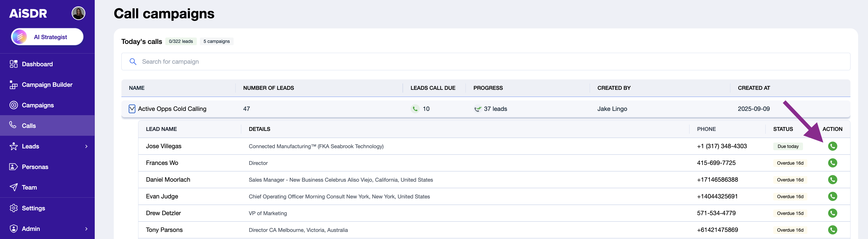This screenshot has height=239, width=868.
Task: Click Frances Wo's Overdue 16d badge
Action: click(790, 163)
